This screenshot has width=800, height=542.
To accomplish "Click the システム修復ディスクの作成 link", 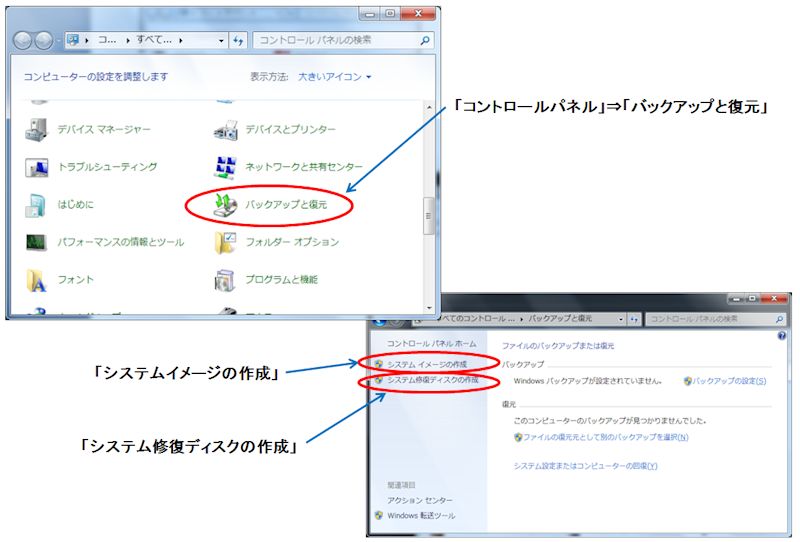I will click(433, 380).
